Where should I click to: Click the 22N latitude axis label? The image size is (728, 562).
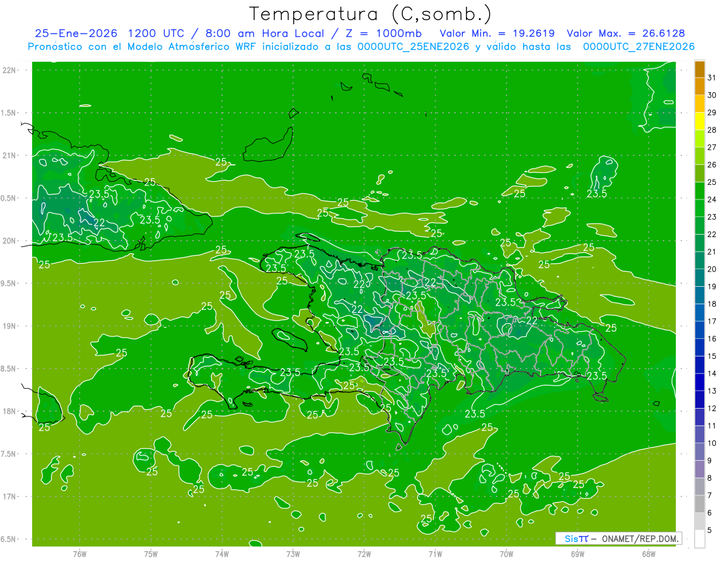point(9,70)
